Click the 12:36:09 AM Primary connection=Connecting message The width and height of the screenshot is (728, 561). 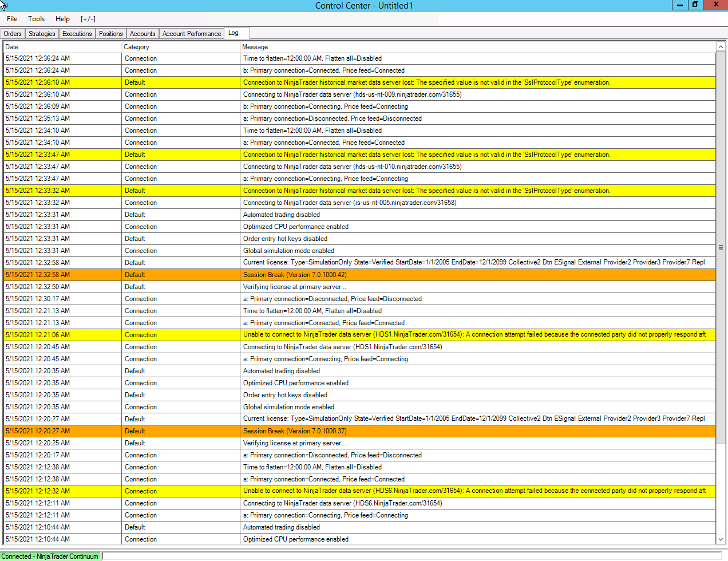tap(326, 106)
